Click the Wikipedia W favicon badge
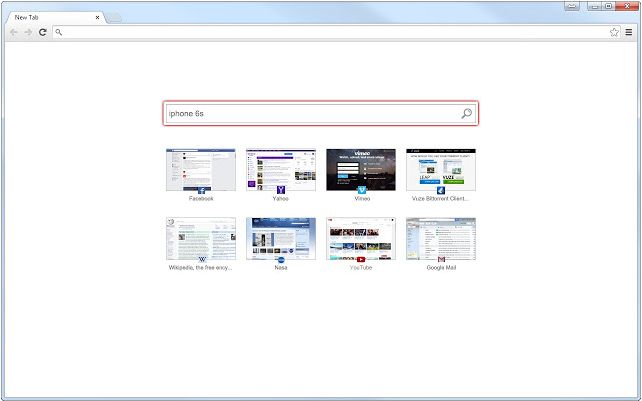Screen dimensions: 642x401 click(202, 259)
